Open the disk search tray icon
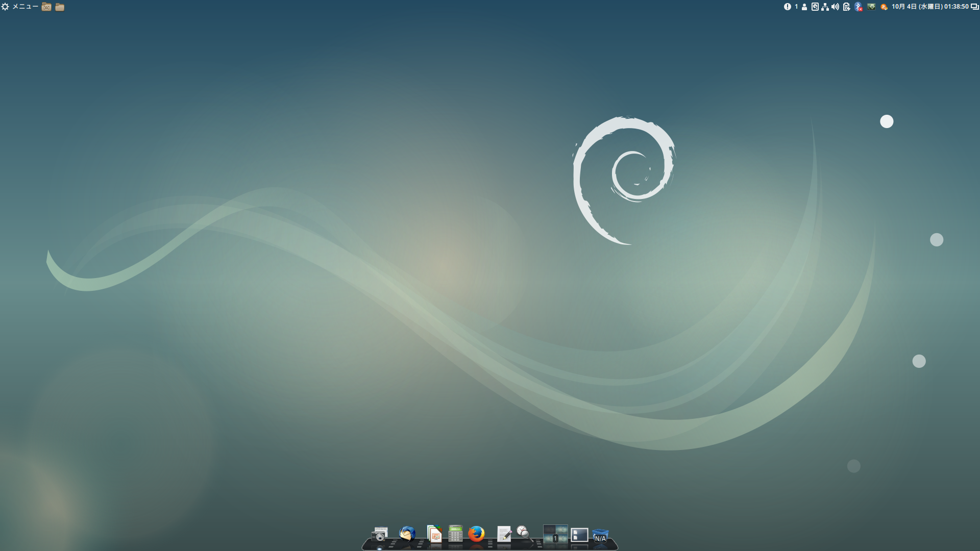Image resolution: width=980 pixels, height=551 pixels. pos(815,7)
